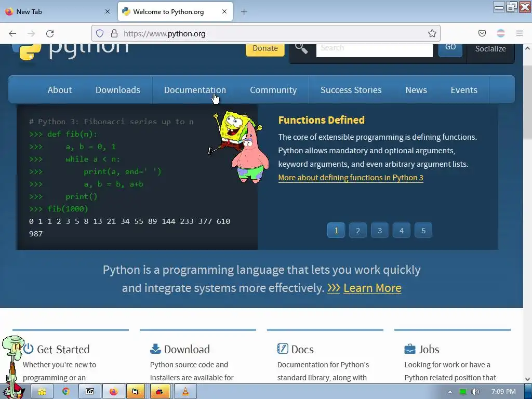Close the Welcome to Python.org tab
This screenshot has height=399, width=532.
pyautogui.click(x=224, y=11)
